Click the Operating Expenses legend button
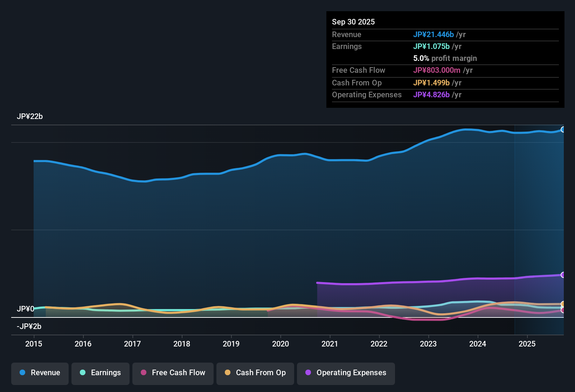 (x=346, y=373)
